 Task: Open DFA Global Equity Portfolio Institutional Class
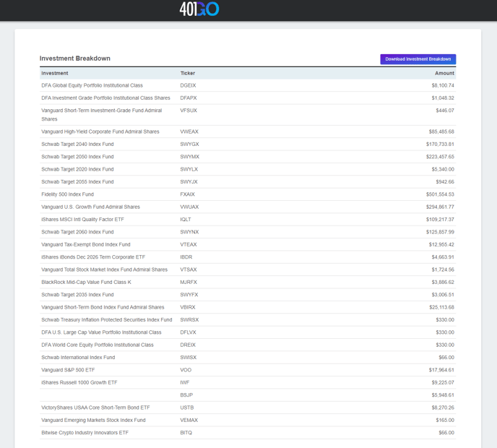92,85
